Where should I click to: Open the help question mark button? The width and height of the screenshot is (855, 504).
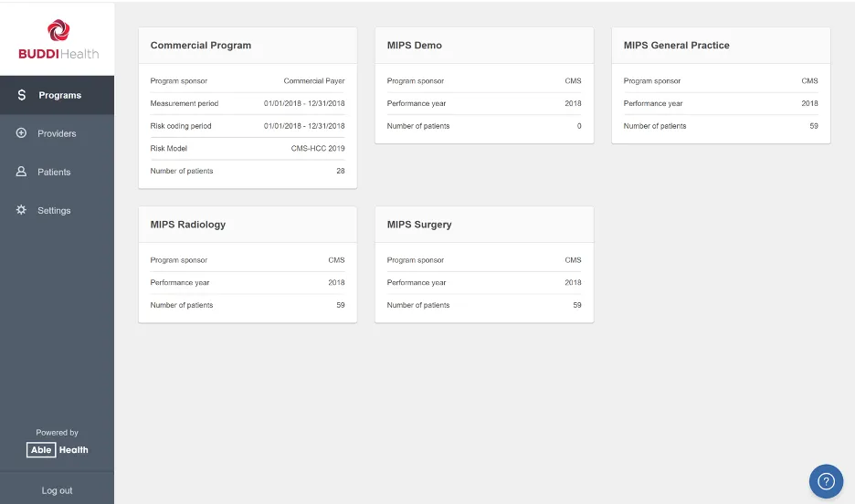[826, 481]
